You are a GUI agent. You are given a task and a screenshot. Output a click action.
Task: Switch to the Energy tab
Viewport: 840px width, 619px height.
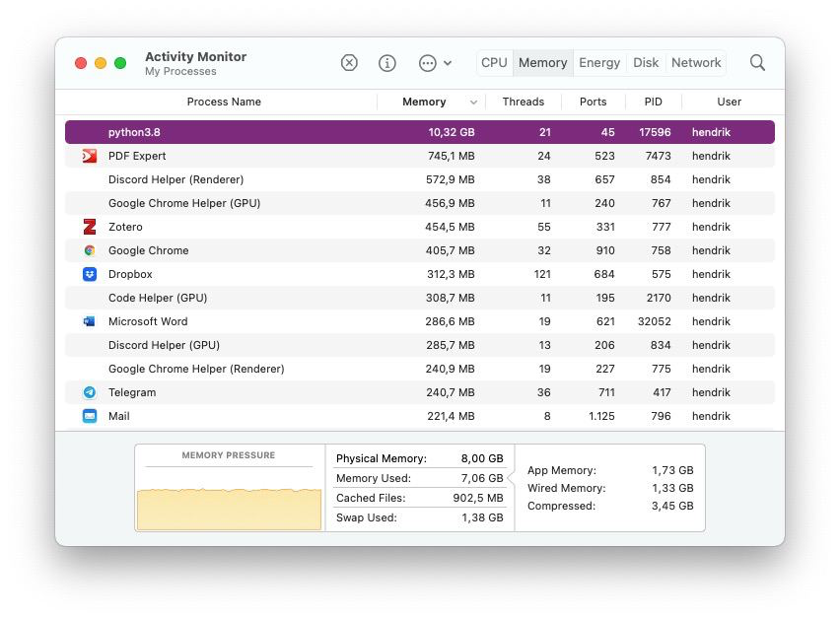click(x=599, y=63)
